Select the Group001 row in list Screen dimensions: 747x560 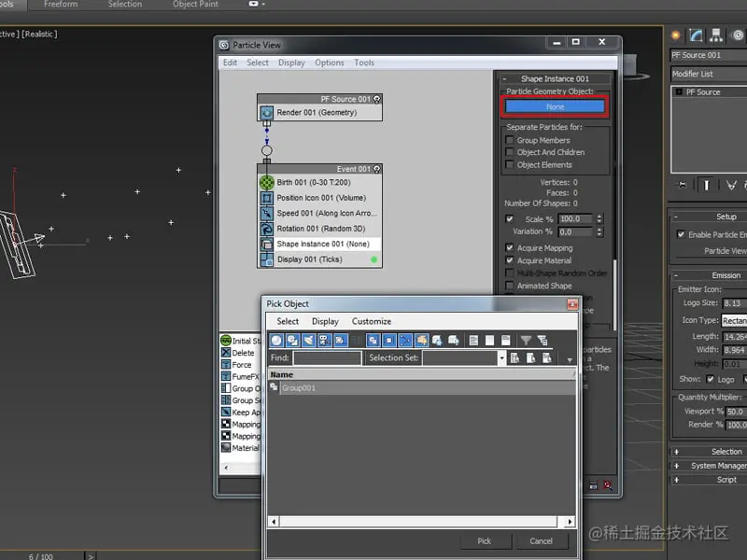(422, 387)
